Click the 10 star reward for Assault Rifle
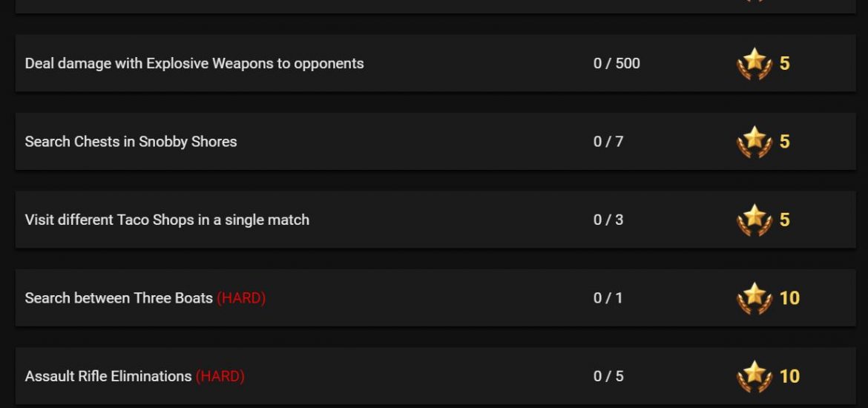Screen dimensions: 868x408 789,376
